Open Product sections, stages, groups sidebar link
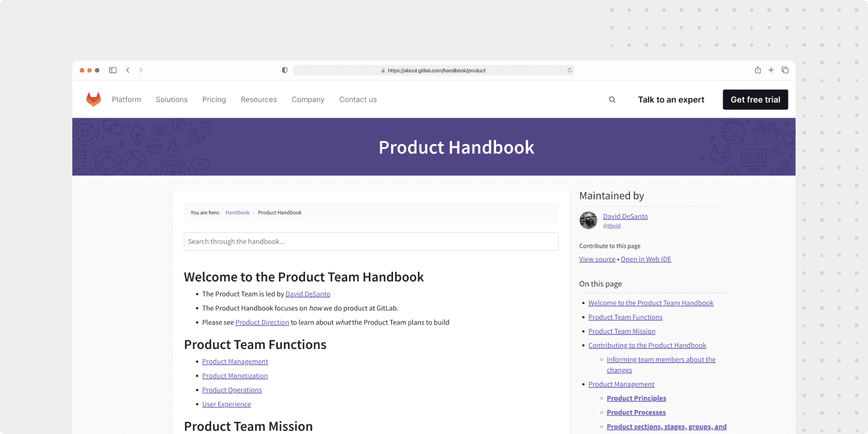This screenshot has width=868, height=434. 667,427
